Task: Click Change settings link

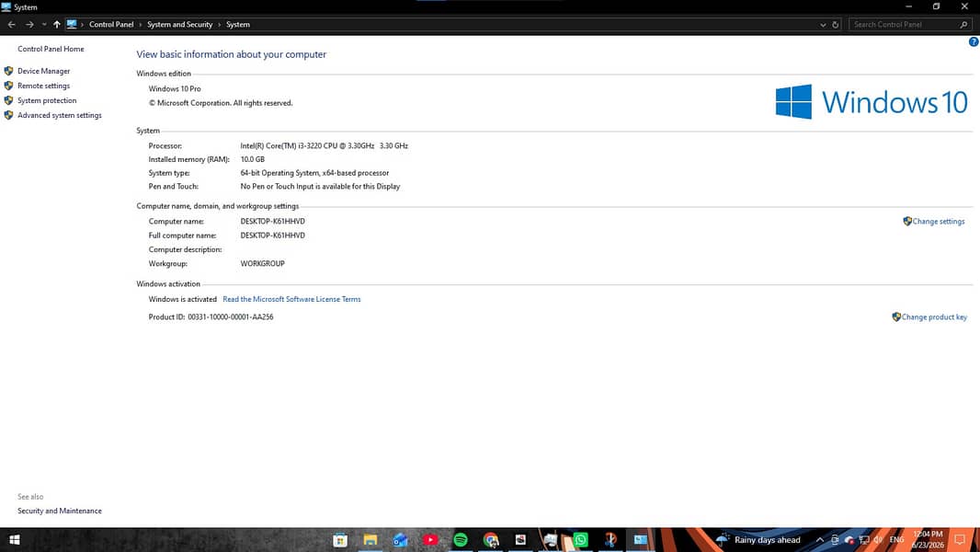Action: coord(938,222)
